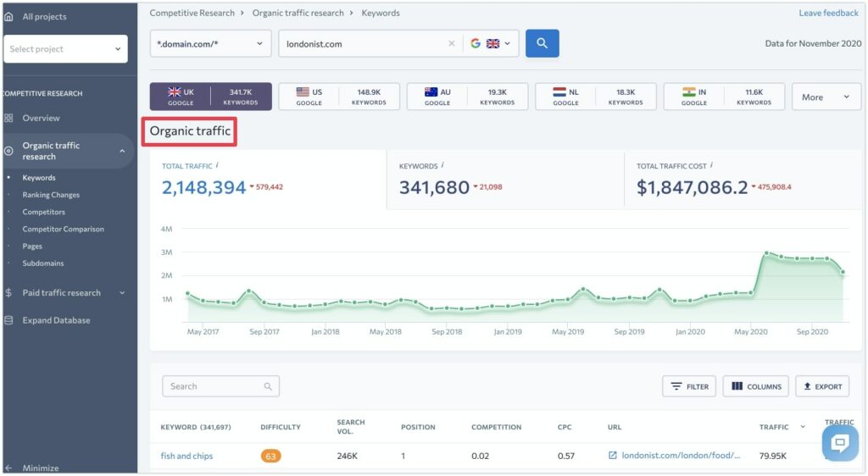Click the Export button

[822, 386]
